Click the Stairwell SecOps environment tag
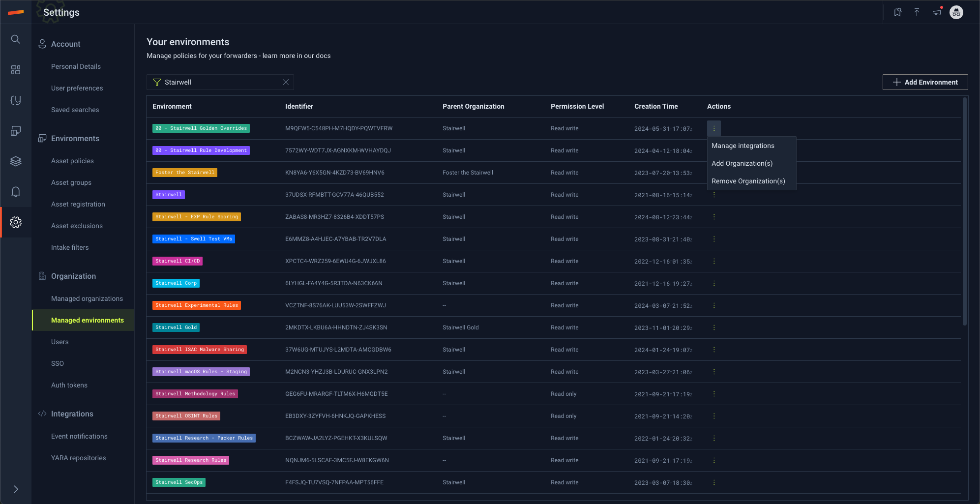The image size is (980, 504). [x=179, y=482]
